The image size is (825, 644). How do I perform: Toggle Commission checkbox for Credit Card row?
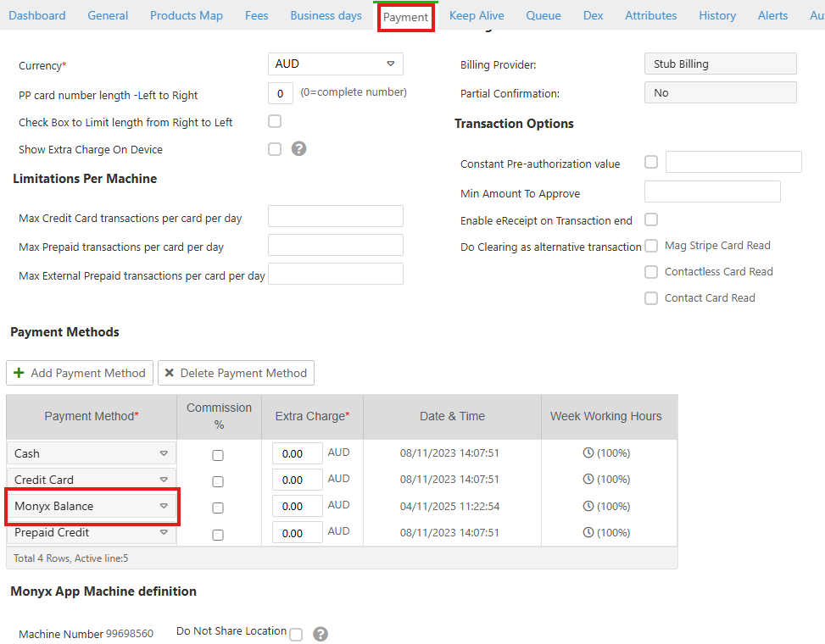[218, 481]
